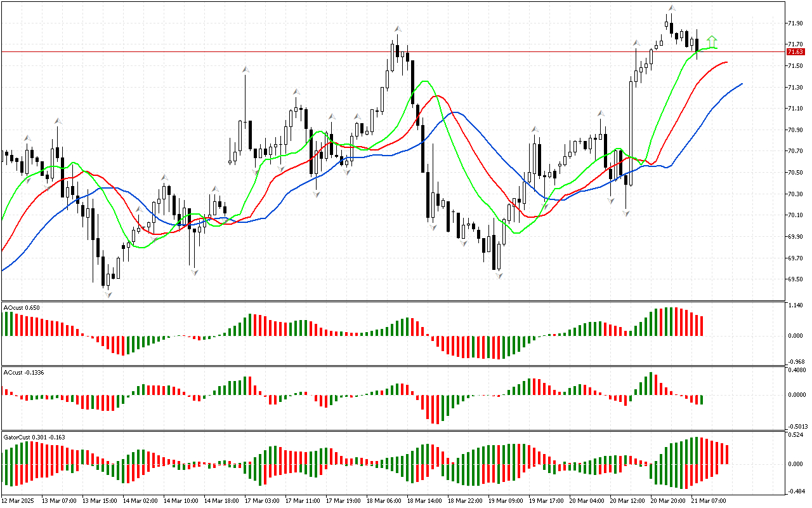The image size is (812, 508).
Task: Click the 18 Mar 22:00 time label
Action: [x=466, y=501]
